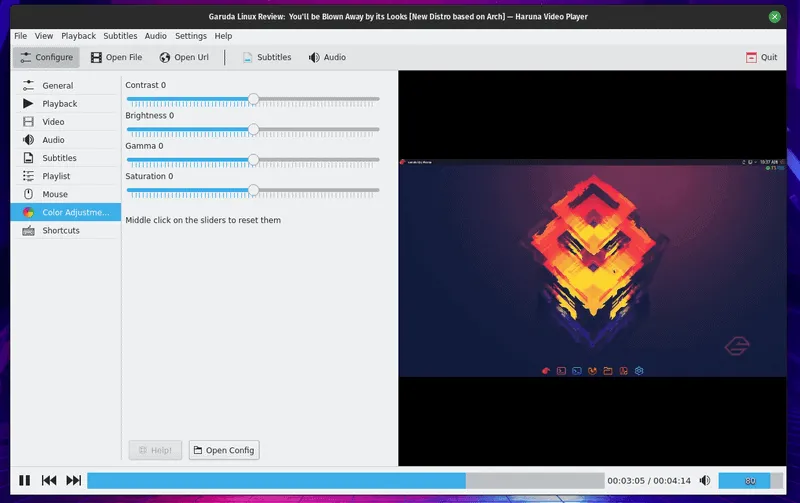
Task: Mute audio using the speaker icon
Action: coord(705,481)
